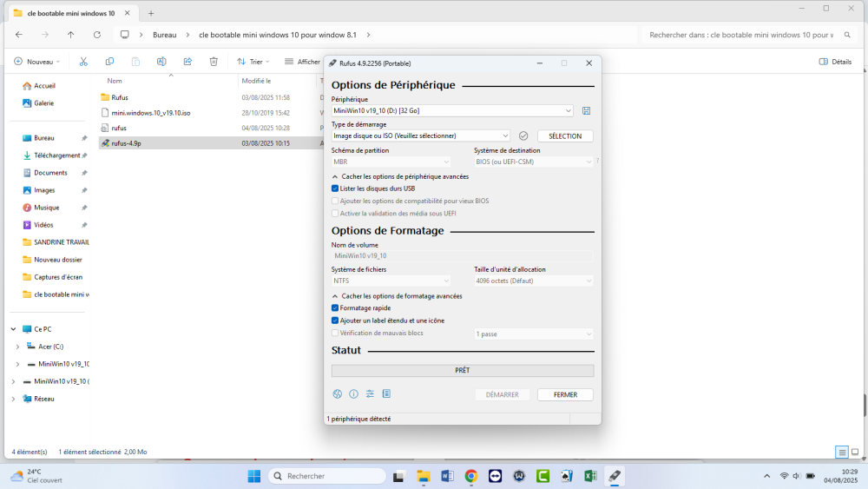
Task: Click the checksum checkmark icon in Rufus
Action: [x=523, y=135]
